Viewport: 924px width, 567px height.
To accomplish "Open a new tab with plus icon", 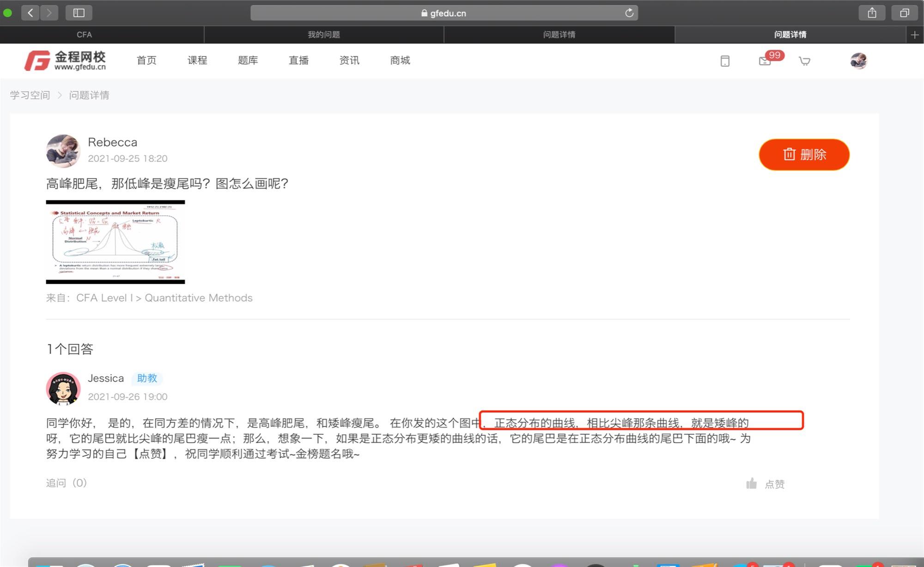I will (x=915, y=35).
